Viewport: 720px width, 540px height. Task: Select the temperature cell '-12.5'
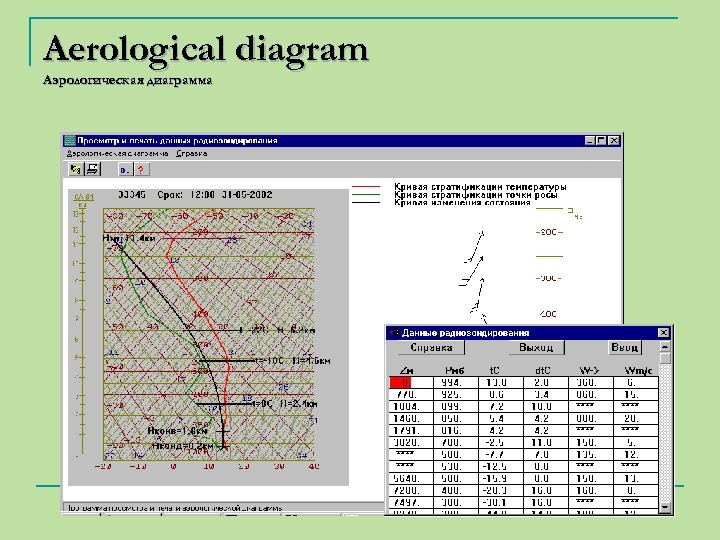coord(501,466)
